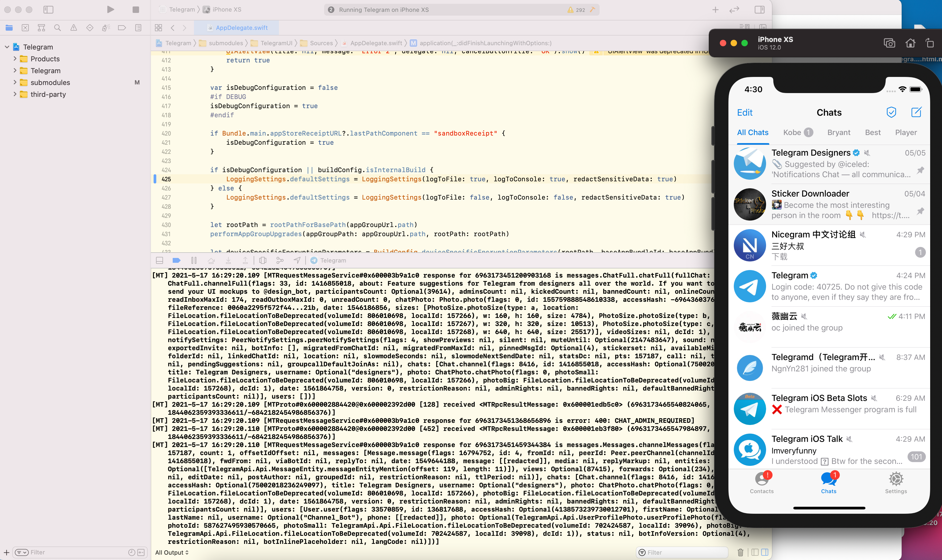Switch to the Kobe folder tab

pyautogui.click(x=798, y=132)
